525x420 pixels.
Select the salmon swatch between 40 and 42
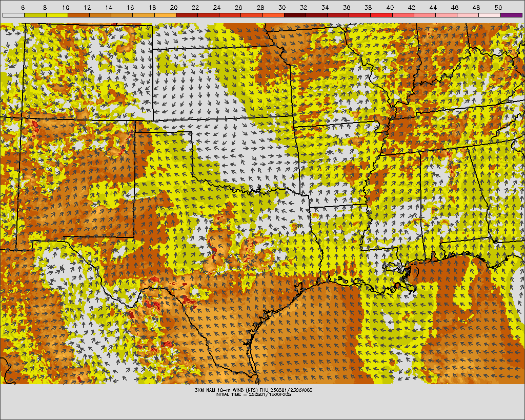(x=403, y=15)
